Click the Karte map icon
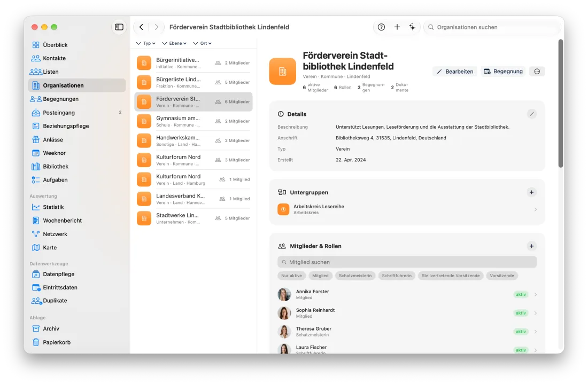 [x=36, y=248]
